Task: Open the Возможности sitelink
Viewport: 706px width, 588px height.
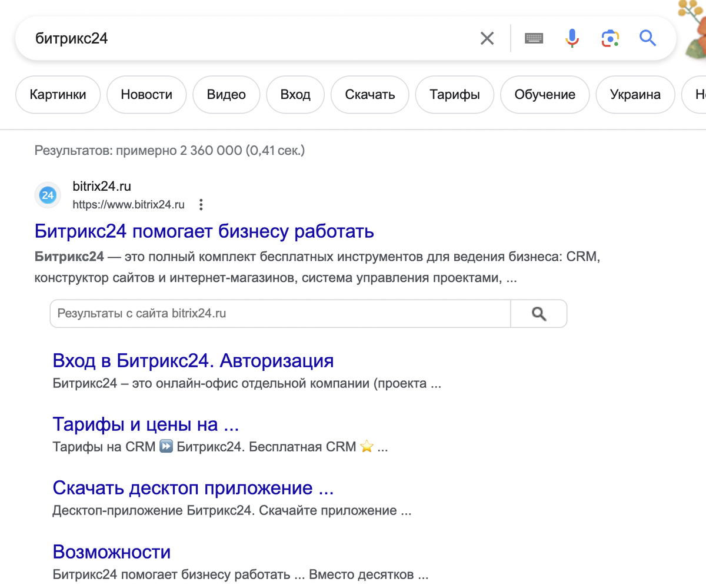Action: click(112, 552)
